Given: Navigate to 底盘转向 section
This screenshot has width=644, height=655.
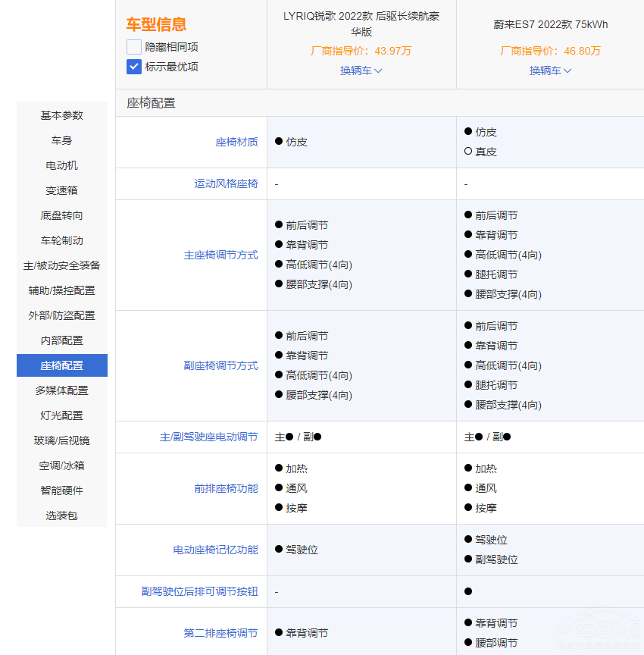Looking at the screenshot, I should (x=62, y=215).
